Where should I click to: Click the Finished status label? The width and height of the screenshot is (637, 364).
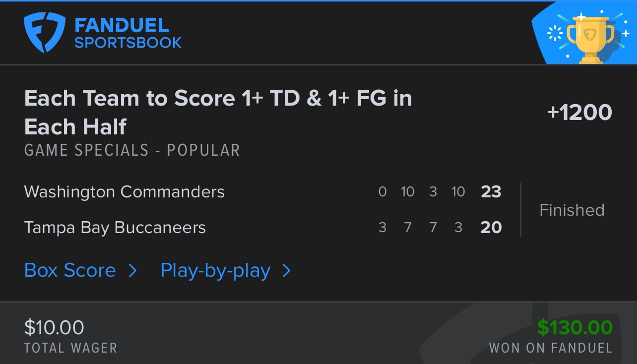572,210
